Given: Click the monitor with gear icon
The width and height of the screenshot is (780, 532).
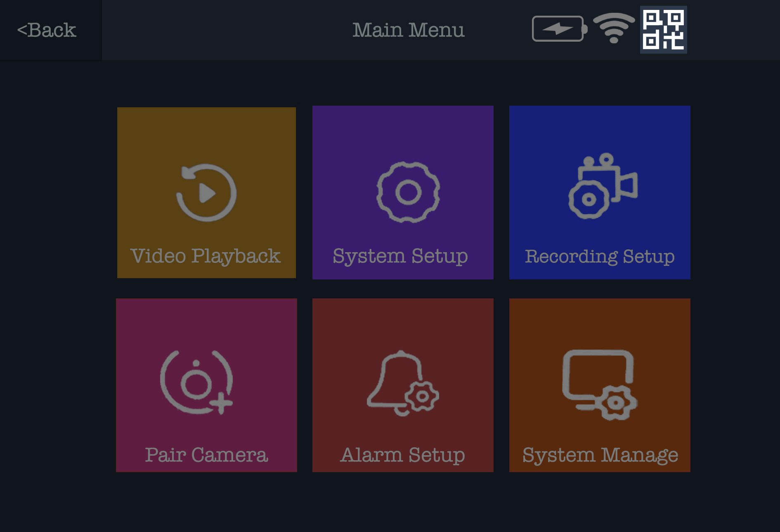Looking at the screenshot, I should [599, 384].
